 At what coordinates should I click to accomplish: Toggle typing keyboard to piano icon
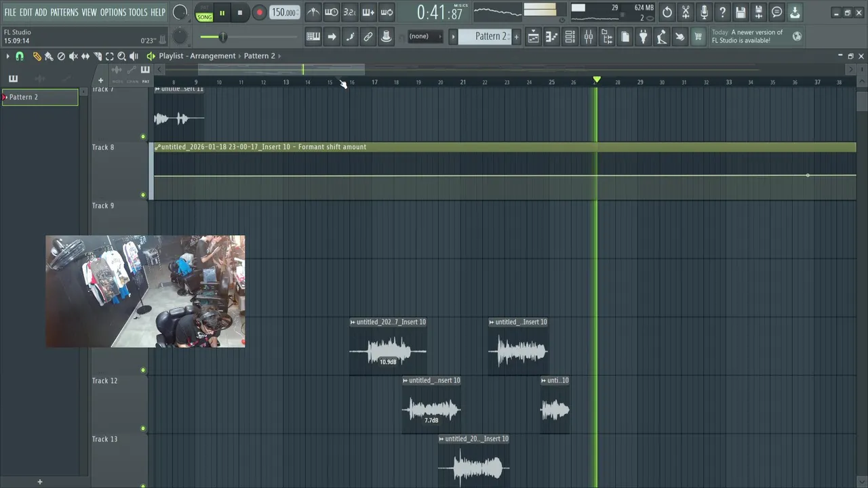pos(313,37)
